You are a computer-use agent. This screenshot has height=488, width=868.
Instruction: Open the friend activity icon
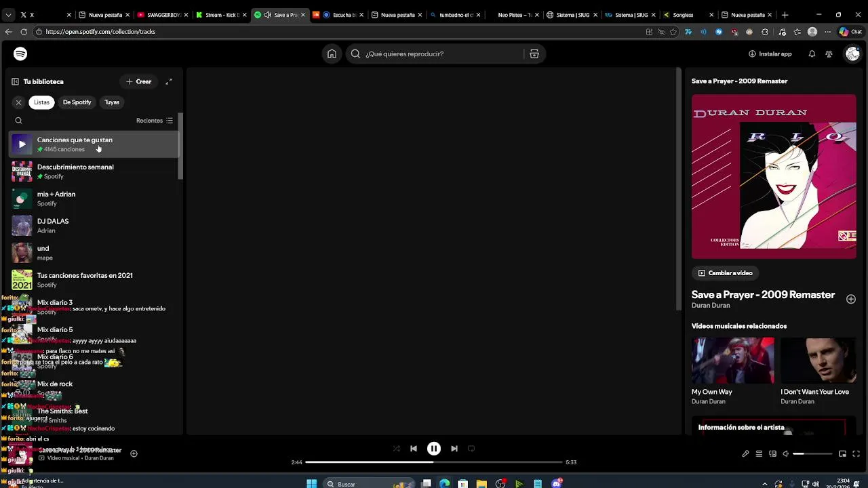tap(829, 54)
